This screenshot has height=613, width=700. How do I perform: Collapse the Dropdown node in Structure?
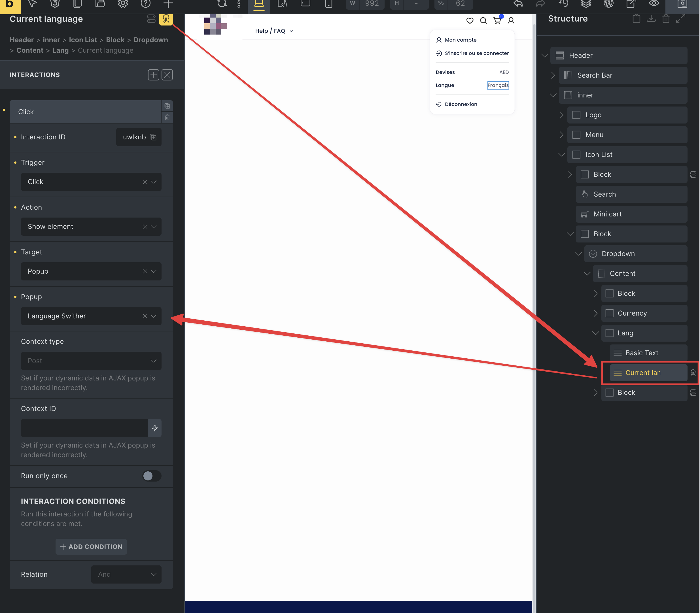[578, 254]
